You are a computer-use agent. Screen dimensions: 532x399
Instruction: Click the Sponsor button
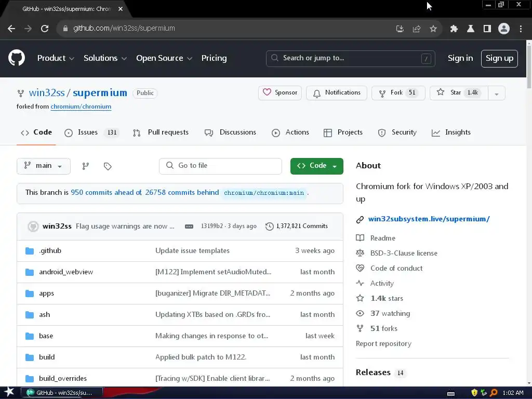tap(280, 93)
